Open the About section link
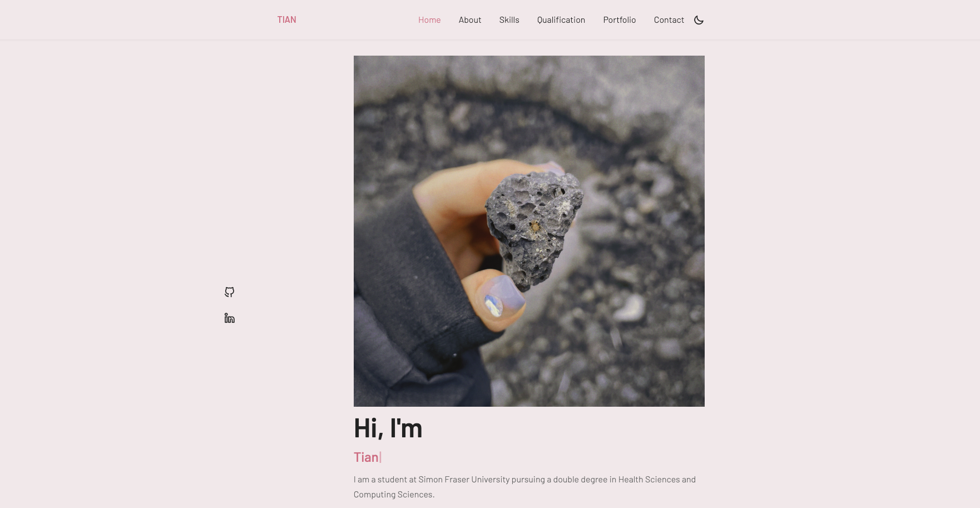This screenshot has height=508, width=980. [470, 20]
